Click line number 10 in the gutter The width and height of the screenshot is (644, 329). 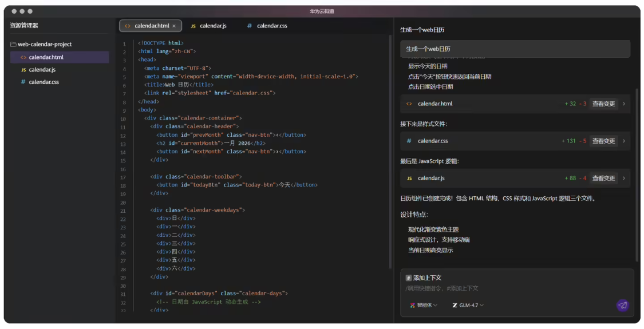123,119
